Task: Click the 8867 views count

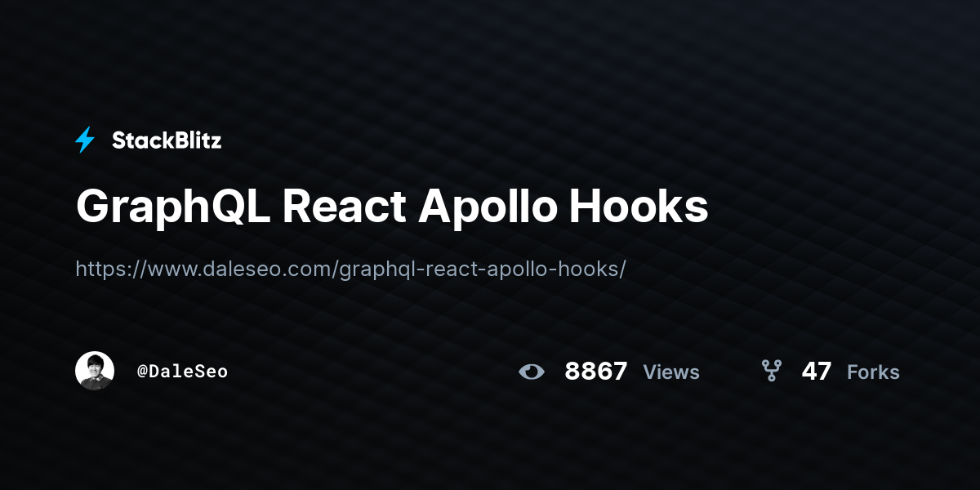Action: (x=596, y=372)
